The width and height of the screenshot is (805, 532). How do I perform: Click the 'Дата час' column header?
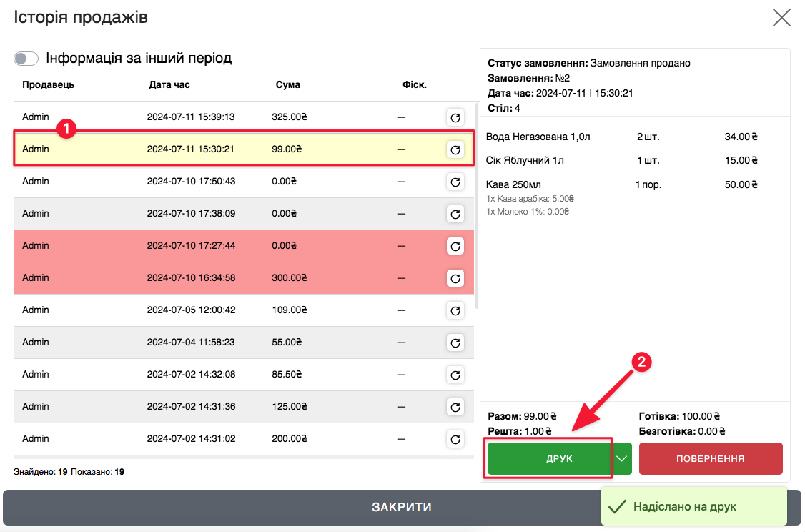169,84
